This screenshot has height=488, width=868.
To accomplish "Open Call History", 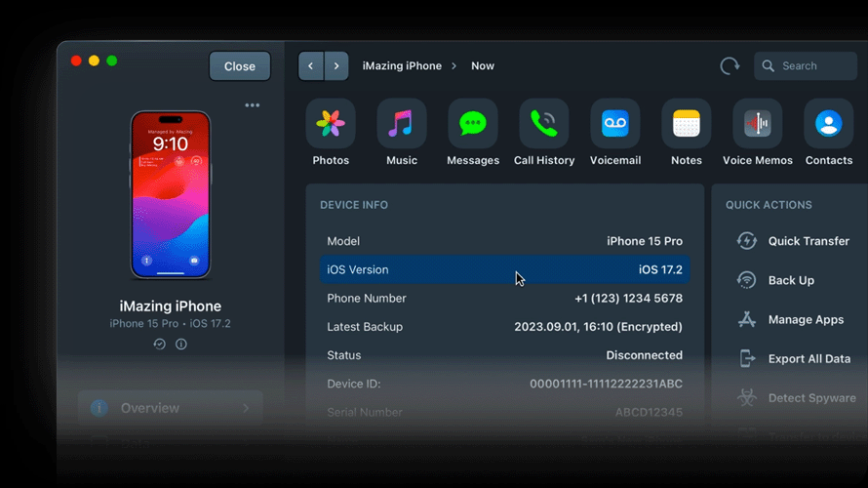I will [x=544, y=124].
